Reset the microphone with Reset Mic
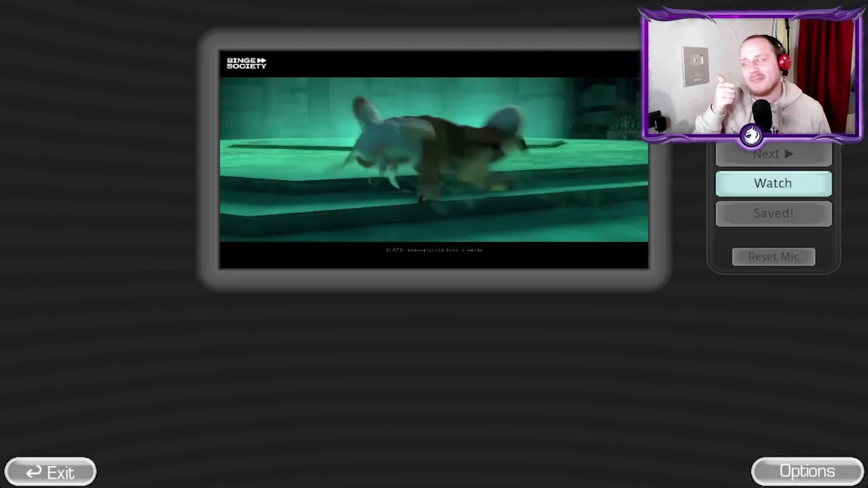The height and width of the screenshot is (488, 868). pos(773,257)
